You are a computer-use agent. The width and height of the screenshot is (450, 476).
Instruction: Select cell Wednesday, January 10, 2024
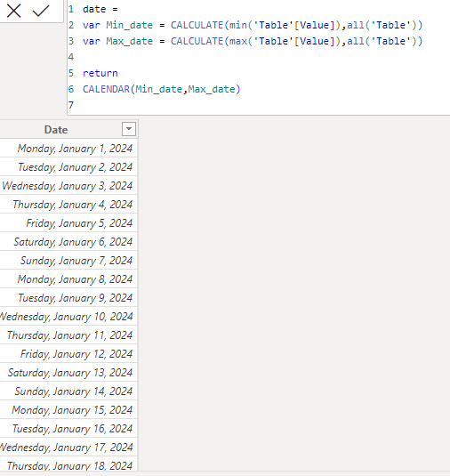coord(68,317)
